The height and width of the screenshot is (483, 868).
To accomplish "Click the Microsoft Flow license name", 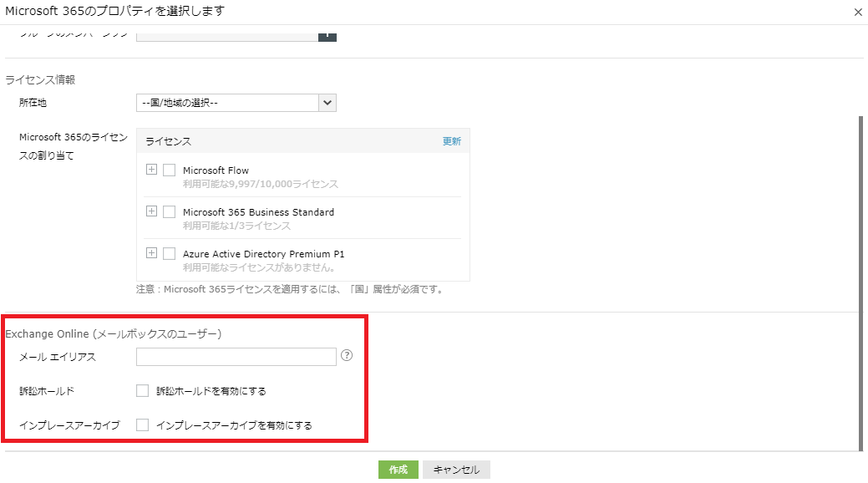I will 216,170.
